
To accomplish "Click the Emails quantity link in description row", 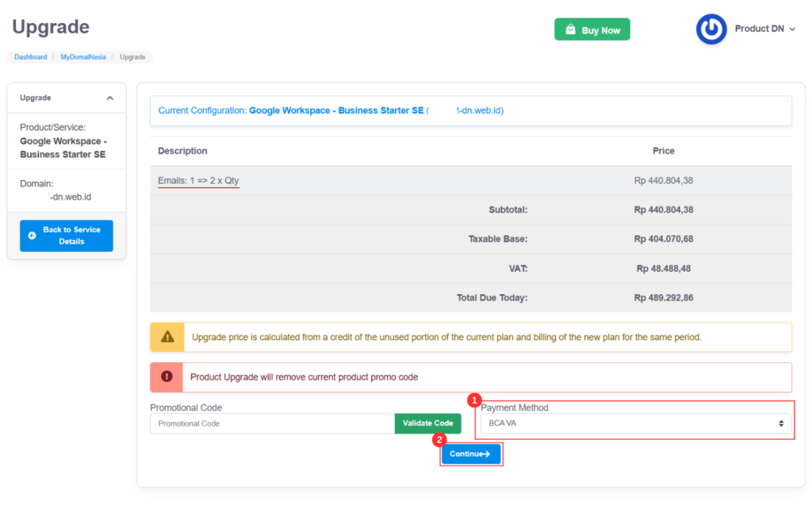I will (198, 181).
